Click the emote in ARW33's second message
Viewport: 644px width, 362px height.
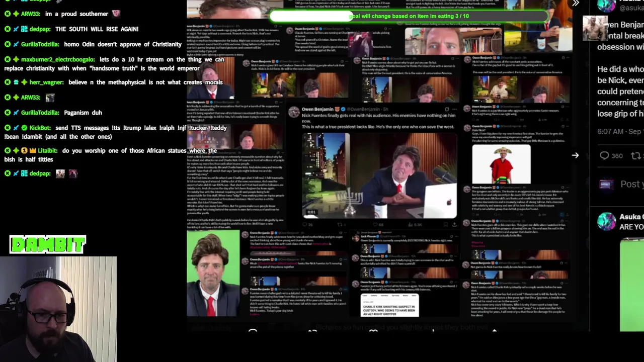(x=50, y=98)
